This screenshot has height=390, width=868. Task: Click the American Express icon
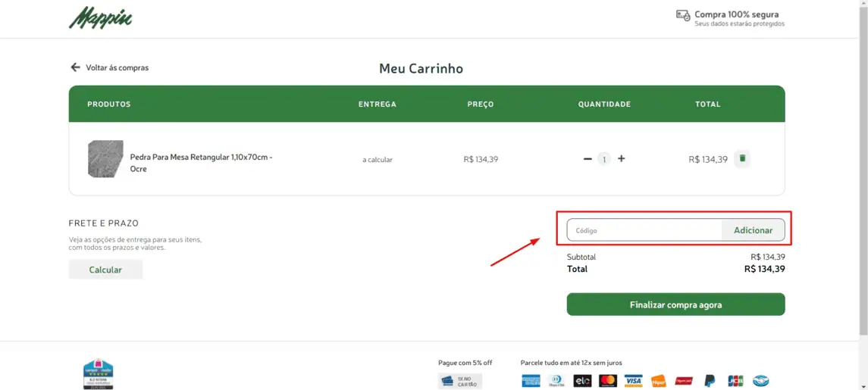point(531,380)
